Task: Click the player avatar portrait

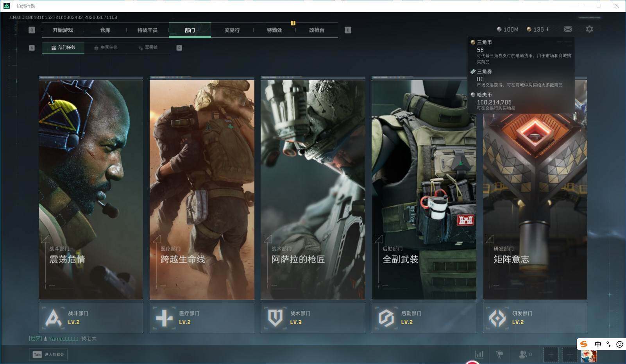Action: point(588,355)
